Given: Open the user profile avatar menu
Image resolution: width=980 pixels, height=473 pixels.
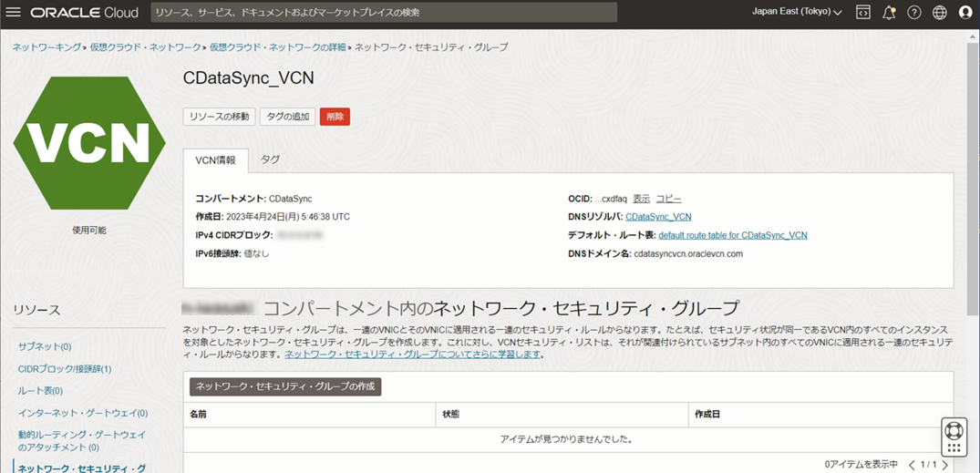Looking at the screenshot, I should click(x=965, y=13).
